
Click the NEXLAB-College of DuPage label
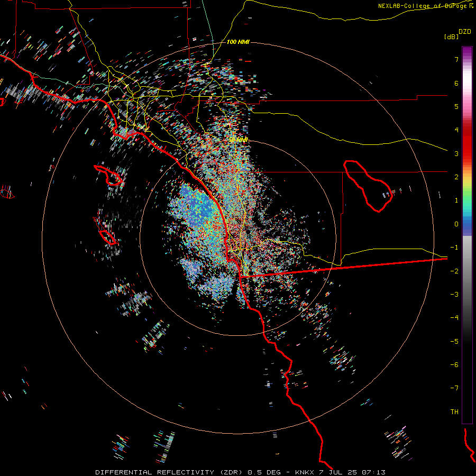[425, 6]
